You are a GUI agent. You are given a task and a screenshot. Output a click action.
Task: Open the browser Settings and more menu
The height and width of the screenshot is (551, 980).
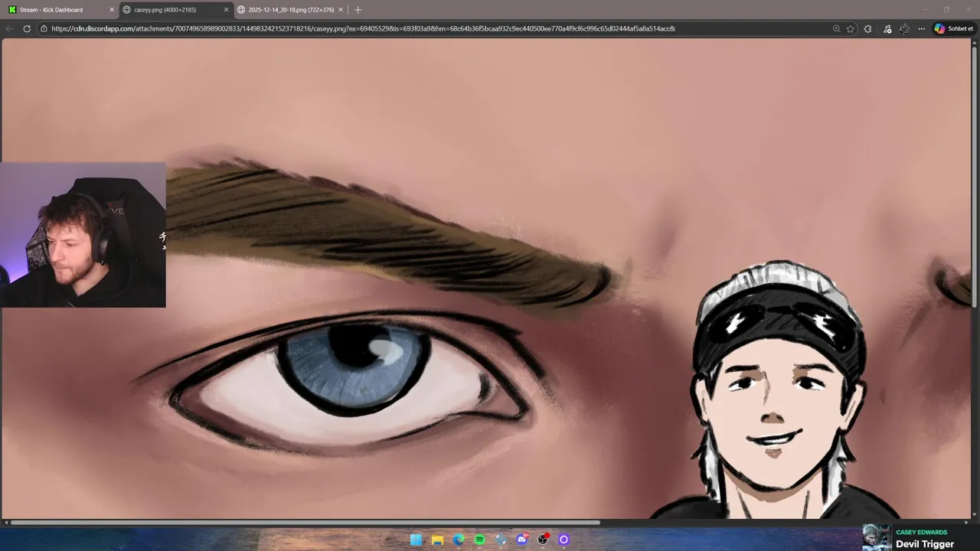(922, 28)
